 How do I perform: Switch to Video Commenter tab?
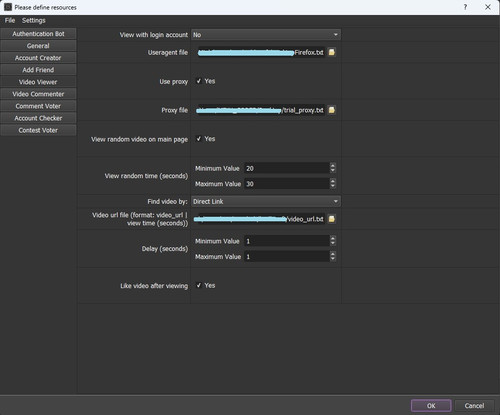38,94
